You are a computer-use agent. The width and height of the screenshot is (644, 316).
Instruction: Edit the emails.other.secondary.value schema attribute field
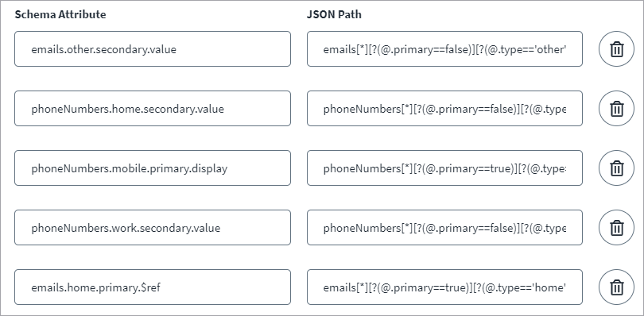coord(153,49)
